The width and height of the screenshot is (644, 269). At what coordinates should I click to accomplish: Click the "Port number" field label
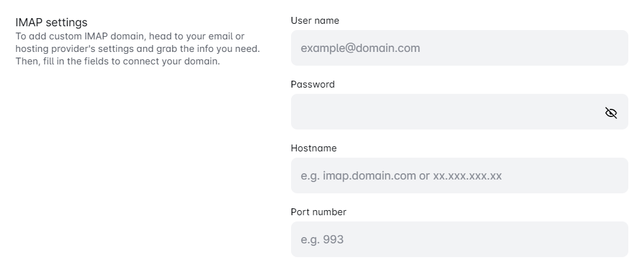[318, 212]
